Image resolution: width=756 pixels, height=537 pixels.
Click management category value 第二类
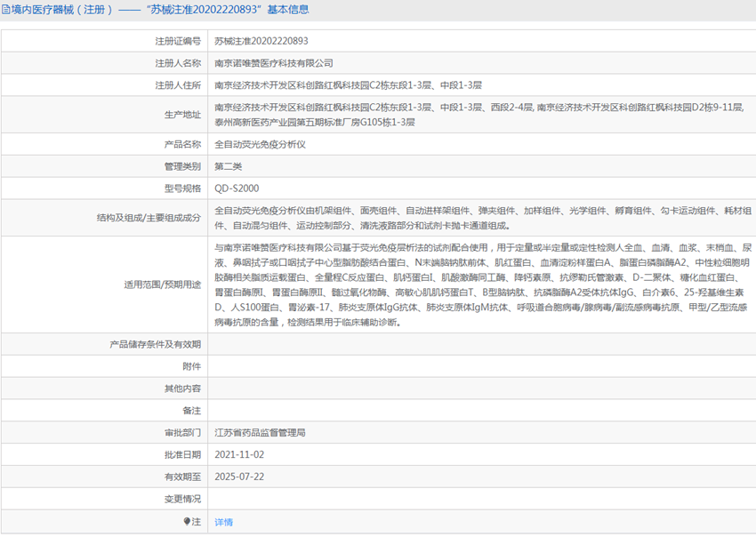point(228,166)
